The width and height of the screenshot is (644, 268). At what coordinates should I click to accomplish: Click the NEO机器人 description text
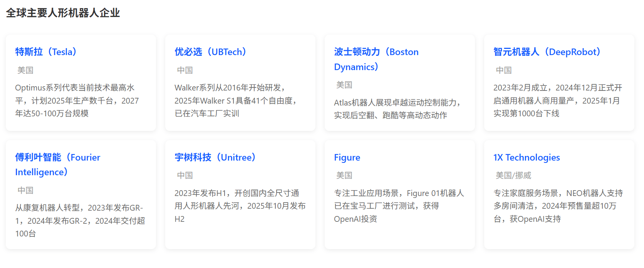558,206
